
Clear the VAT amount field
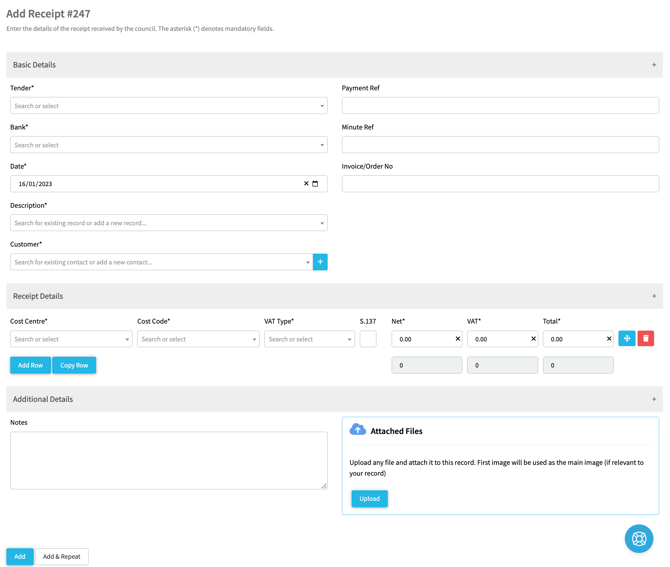[x=533, y=339]
